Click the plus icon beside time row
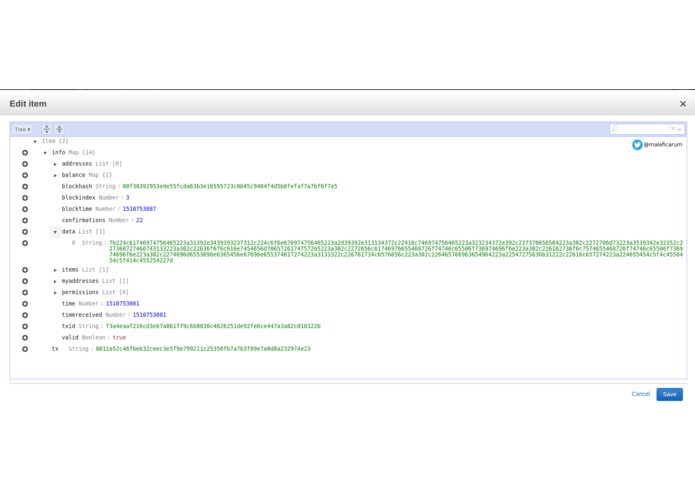The height and width of the screenshot is (494, 695). point(25,303)
